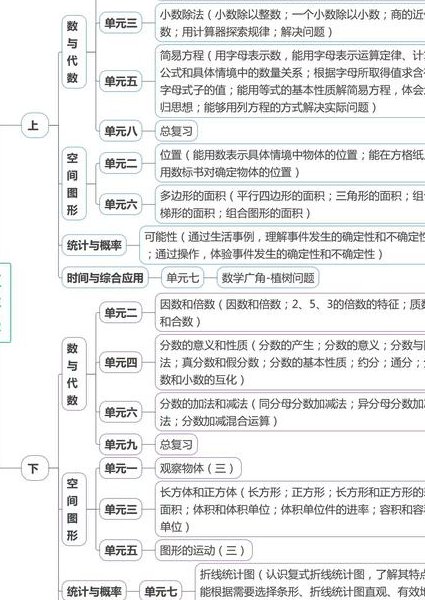425x600 pixels.
Task: Click 单元七 node next to 数学广角
Action: tap(182, 277)
